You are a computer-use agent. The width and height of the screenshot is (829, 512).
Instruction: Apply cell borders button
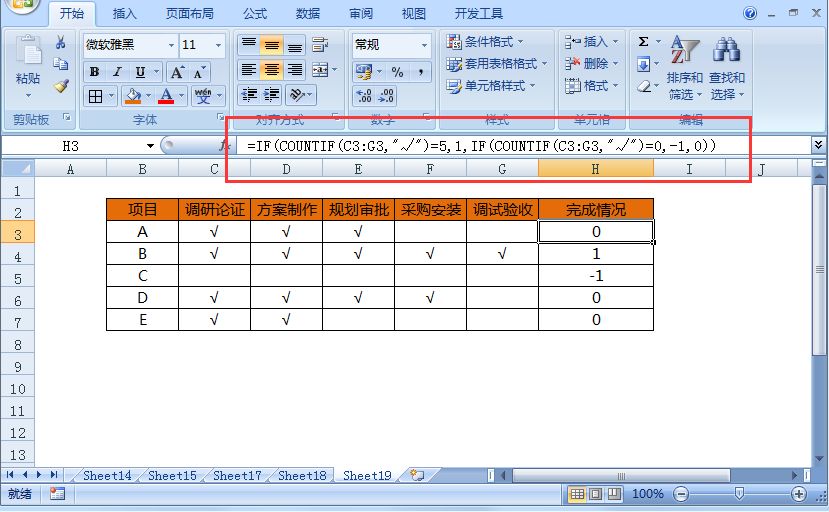click(96, 96)
